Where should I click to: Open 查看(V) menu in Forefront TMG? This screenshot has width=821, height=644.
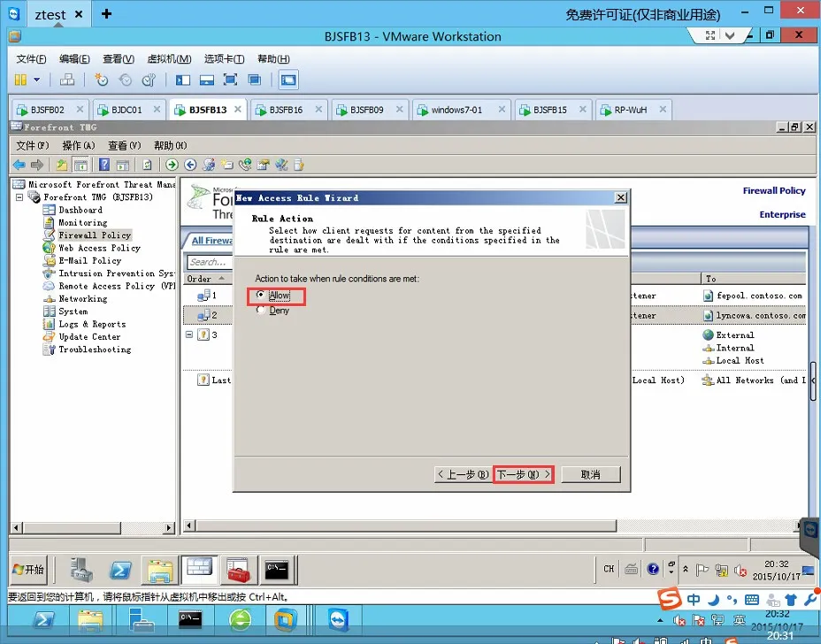coord(124,146)
